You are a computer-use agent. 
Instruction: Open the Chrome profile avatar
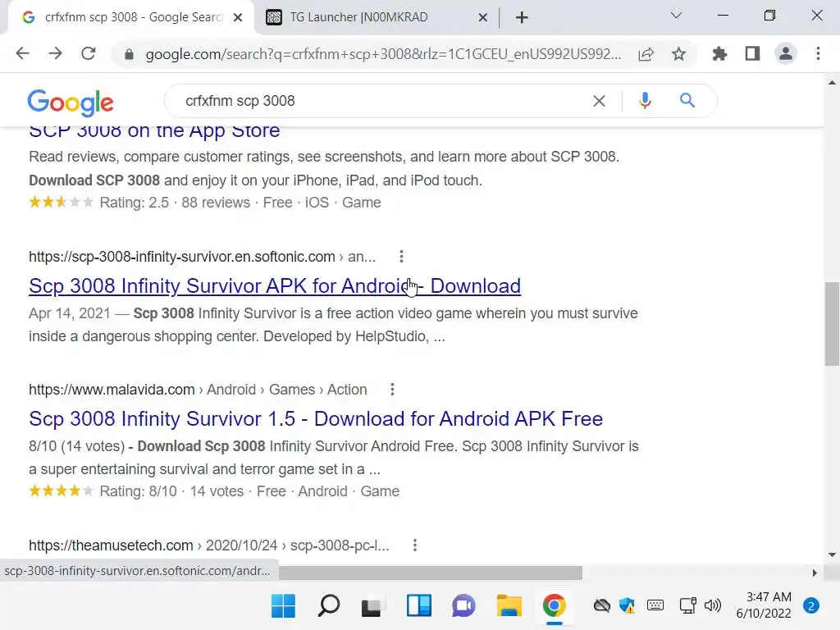pyautogui.click(x=786, y=53)
